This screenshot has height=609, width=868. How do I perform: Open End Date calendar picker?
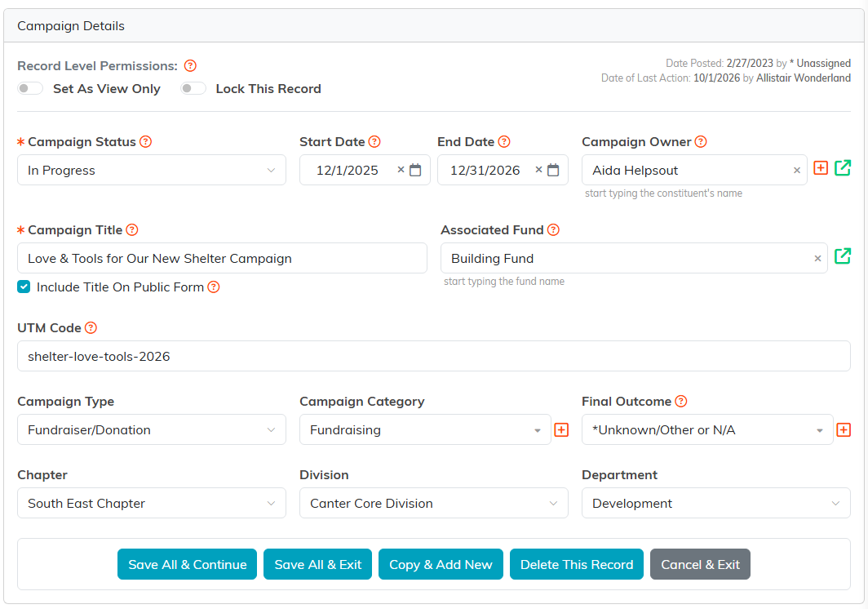553,170
